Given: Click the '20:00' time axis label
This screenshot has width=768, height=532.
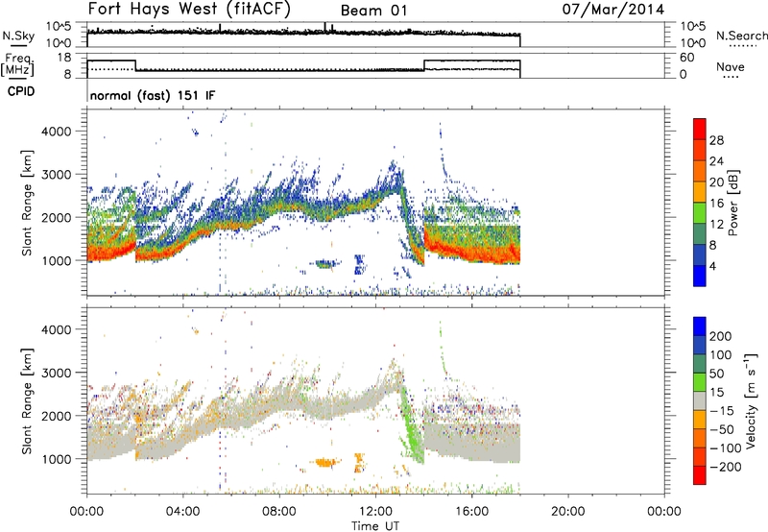Looking at the screenshot, I should [x=568, y=512].
